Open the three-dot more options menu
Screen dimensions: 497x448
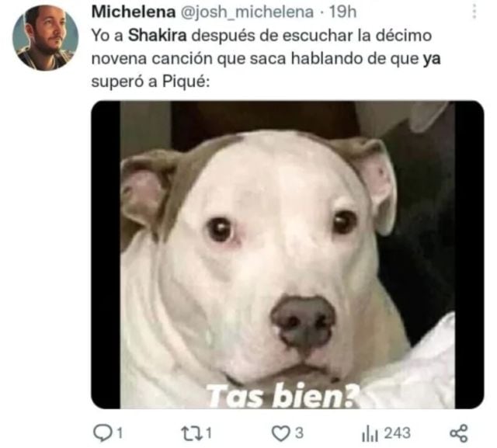(474, 12)
